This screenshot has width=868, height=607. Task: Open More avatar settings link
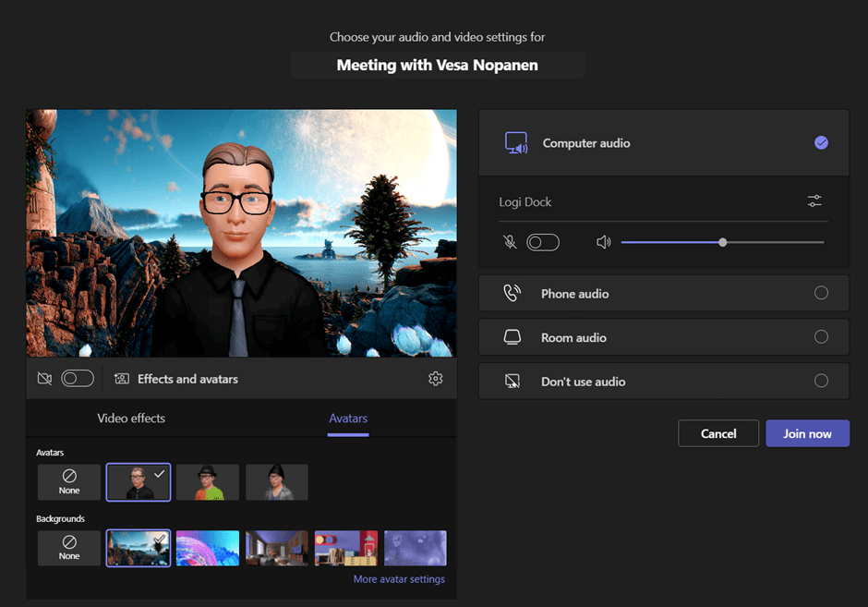point(399,579)
